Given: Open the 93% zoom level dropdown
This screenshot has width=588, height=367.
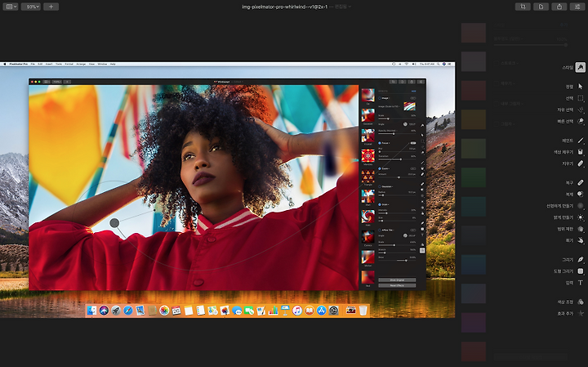Looking at the screenshot, I should click(x=31, y=7).
